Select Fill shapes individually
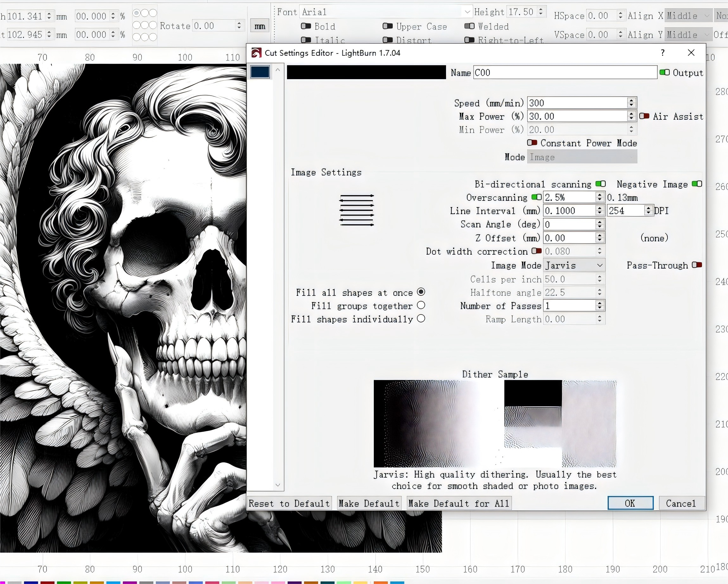 point(421,319)
